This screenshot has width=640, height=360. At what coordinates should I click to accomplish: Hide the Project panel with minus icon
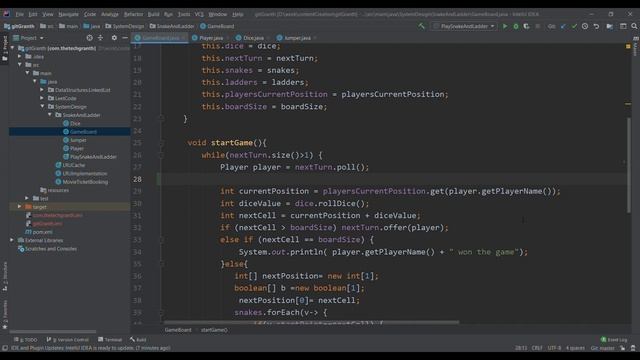coord(125,38)
